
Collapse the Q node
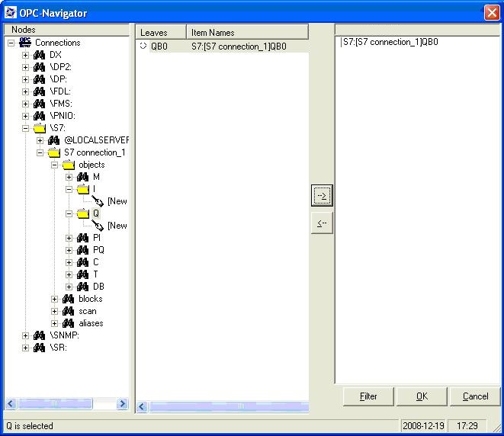(69, 213)
